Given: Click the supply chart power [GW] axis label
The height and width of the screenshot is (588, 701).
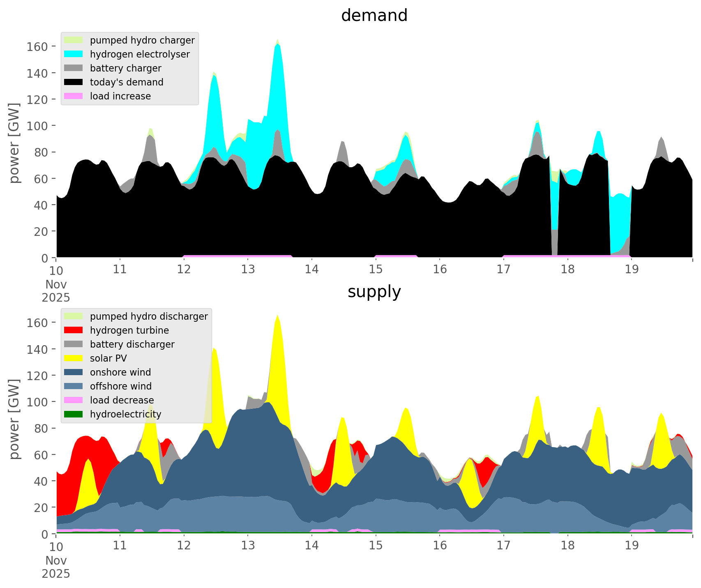Looking at the screenshot, I should [x=14, y=420].
